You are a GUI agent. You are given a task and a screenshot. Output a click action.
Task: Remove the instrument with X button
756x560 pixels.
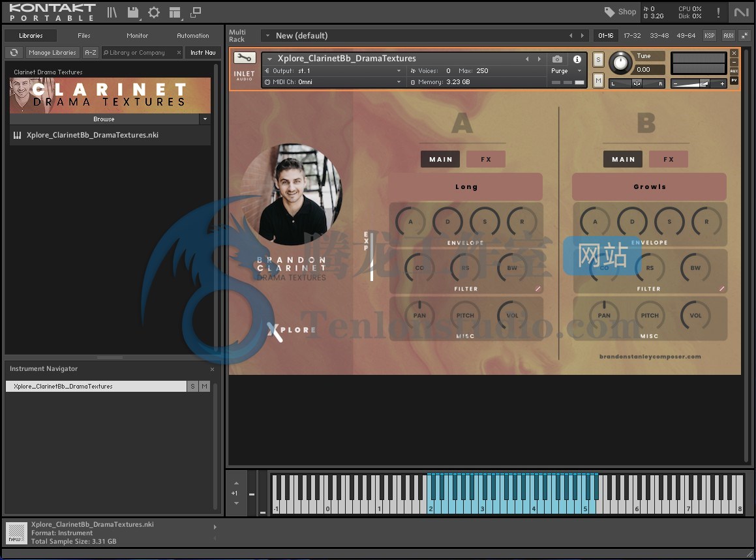tap(734, 53)
